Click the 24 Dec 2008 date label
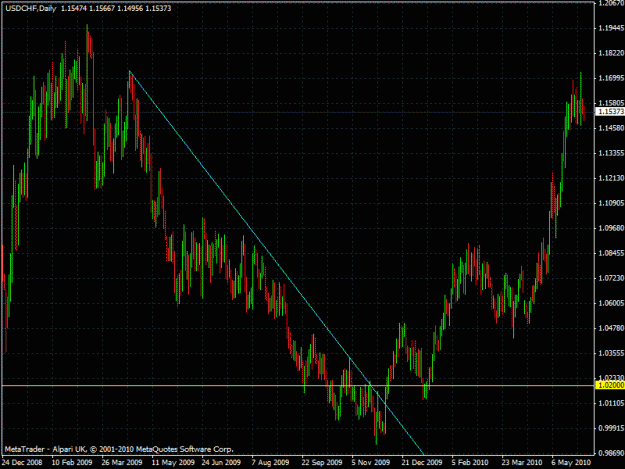Viewport: 625px width, 469px height. tap(22, 463)
